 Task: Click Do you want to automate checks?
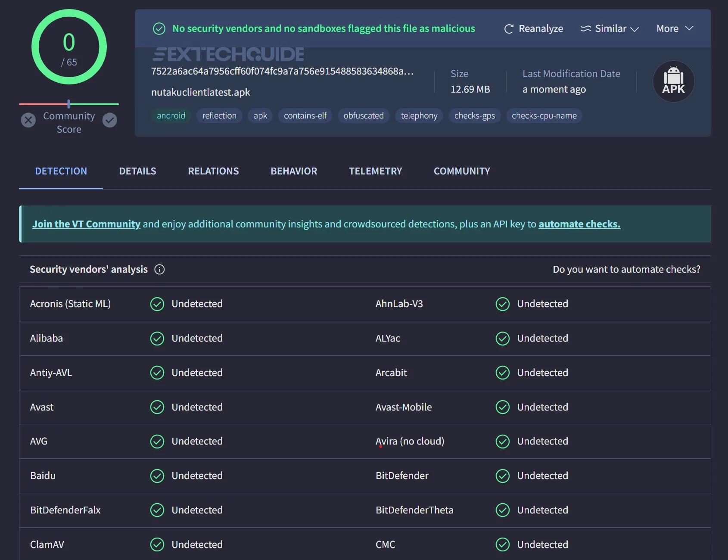click(626, 269)
